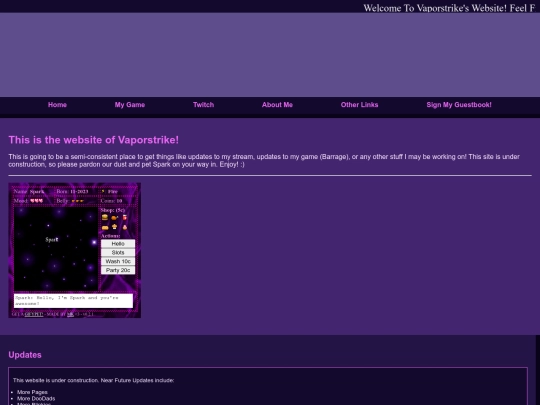Click the 'Shop: (5c)' label

tap(113, 210)
